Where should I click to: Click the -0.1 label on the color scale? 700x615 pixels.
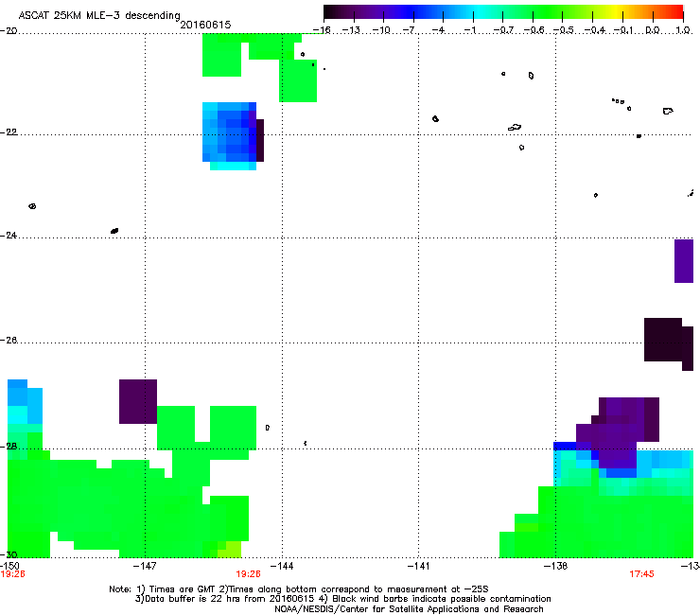(624, 30)
